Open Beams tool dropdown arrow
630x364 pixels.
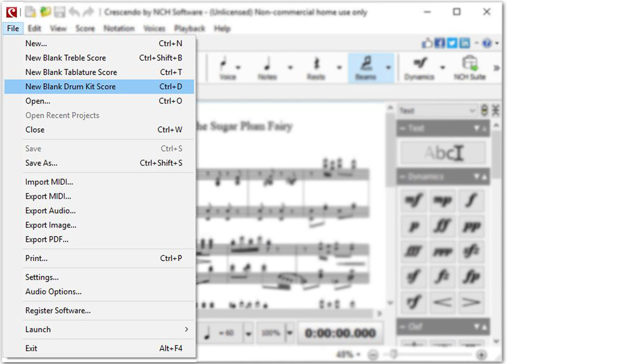click(388, 68)
